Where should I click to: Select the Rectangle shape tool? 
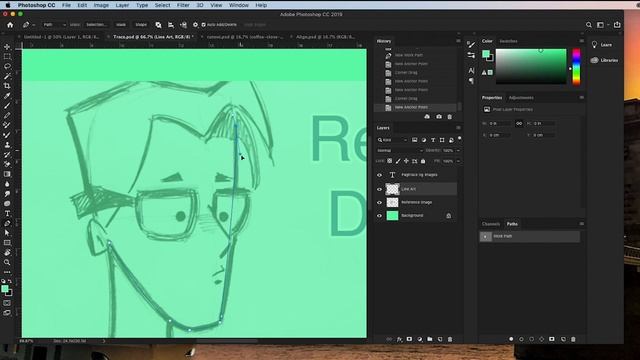[x=7, y=243]
